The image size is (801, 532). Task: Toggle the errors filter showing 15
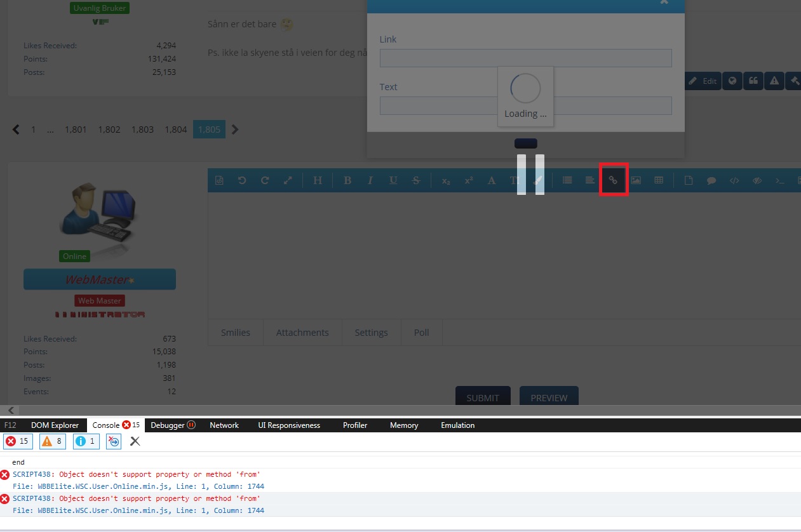pyautogui.click(x=18, y=441)
